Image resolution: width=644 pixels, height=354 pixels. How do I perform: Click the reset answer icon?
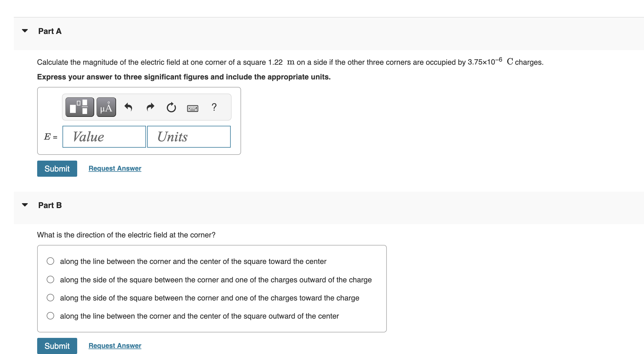tap(171, 107)
